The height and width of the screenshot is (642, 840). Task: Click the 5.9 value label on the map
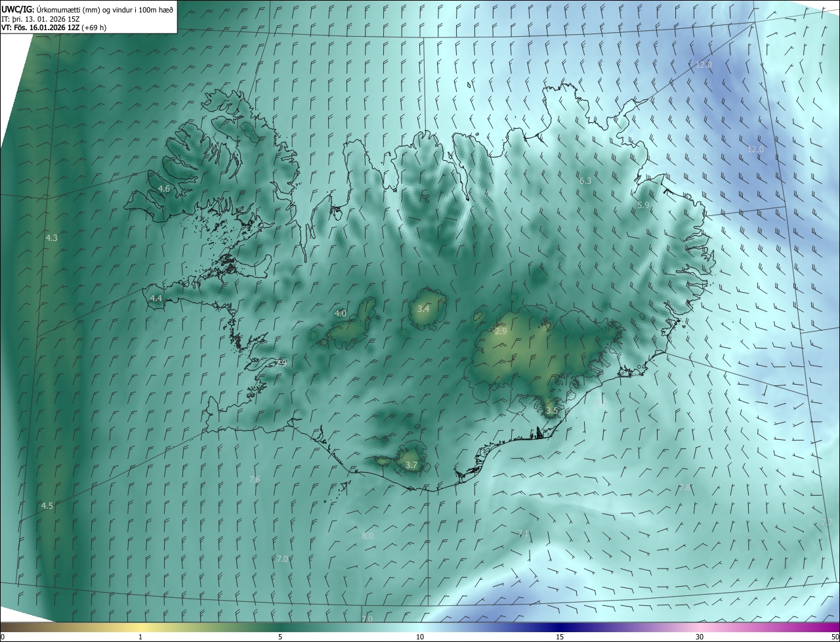click(x=643, y=205)
